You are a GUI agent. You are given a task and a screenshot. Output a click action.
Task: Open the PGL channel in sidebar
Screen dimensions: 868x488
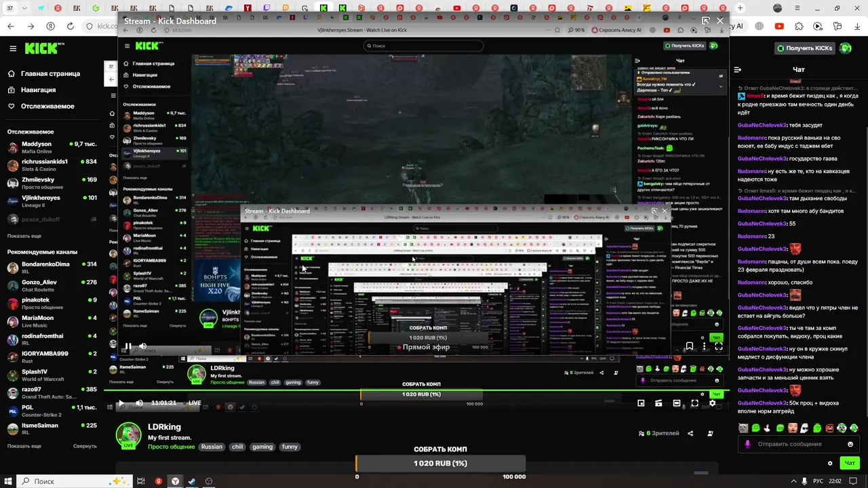point(52,411)
